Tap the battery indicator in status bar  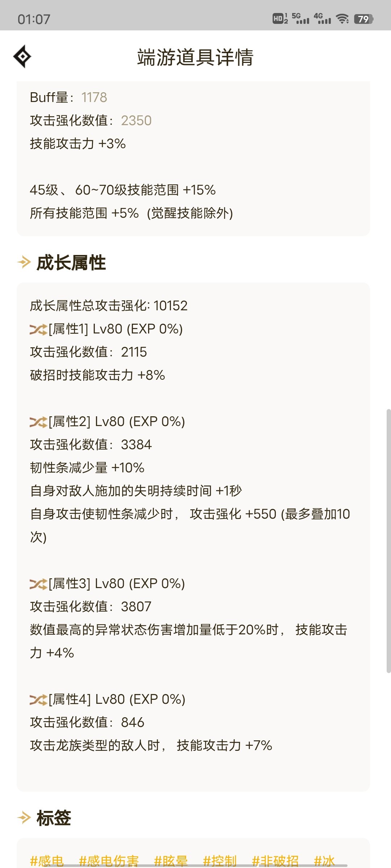tap(363, 19)
